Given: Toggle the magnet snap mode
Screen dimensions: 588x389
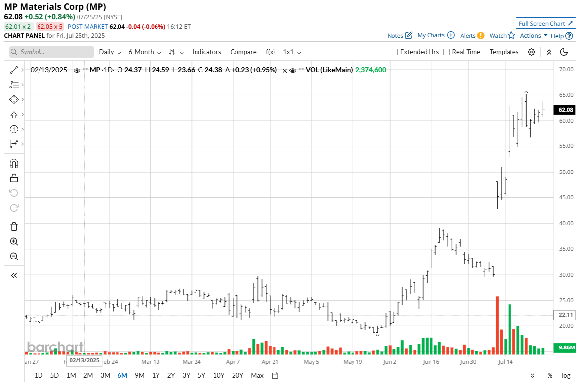Looking at the screenshot, I should coord(14,163).
